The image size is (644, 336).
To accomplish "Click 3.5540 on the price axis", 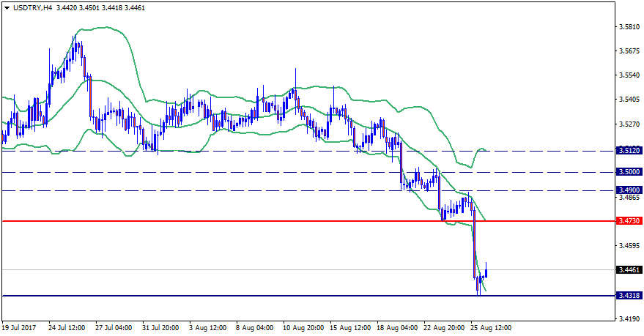I will pyautogui.click(x=629, y=75).
